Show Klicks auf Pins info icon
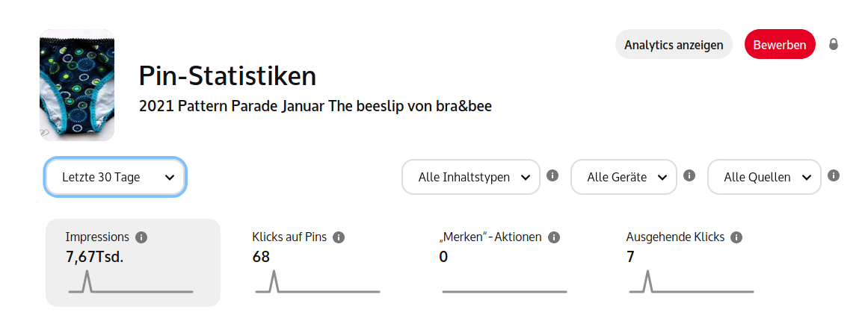The image size is (868, 318). tap(339, 238)
